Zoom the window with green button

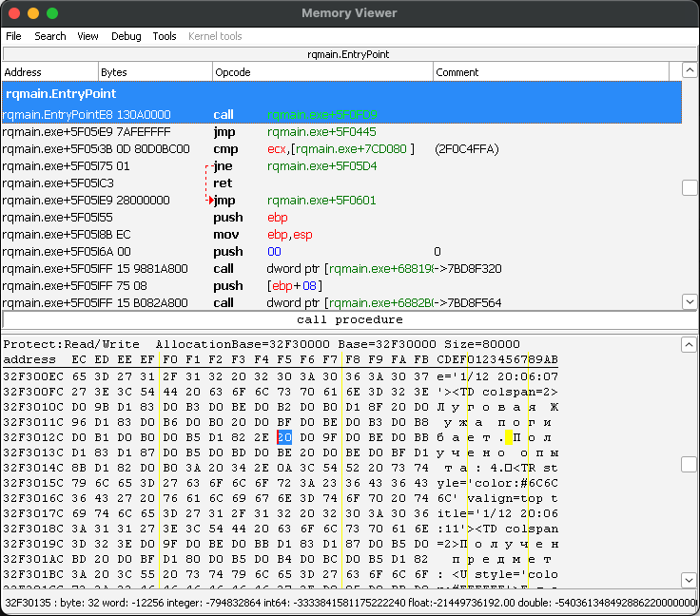coord(52,13)
